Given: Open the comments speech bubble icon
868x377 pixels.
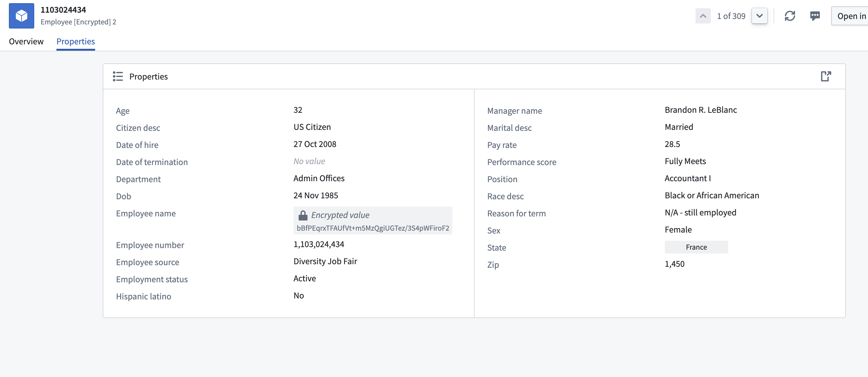Looking at the screenshot, I should point(815,16).
